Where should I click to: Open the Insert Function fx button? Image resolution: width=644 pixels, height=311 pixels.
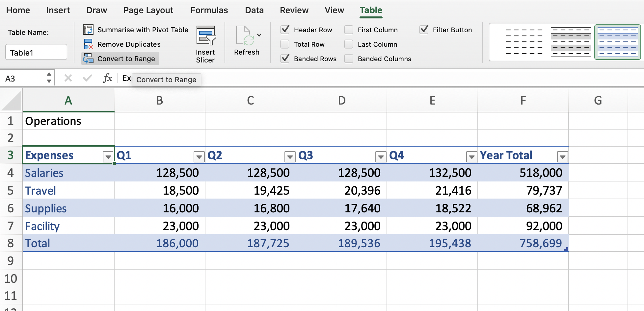(107, 78)
